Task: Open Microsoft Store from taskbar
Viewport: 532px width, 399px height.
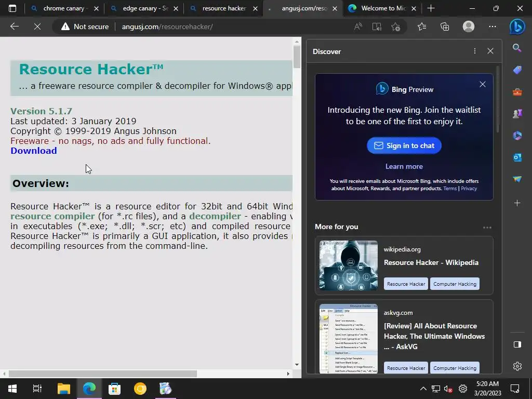Action: pos(114,389)
